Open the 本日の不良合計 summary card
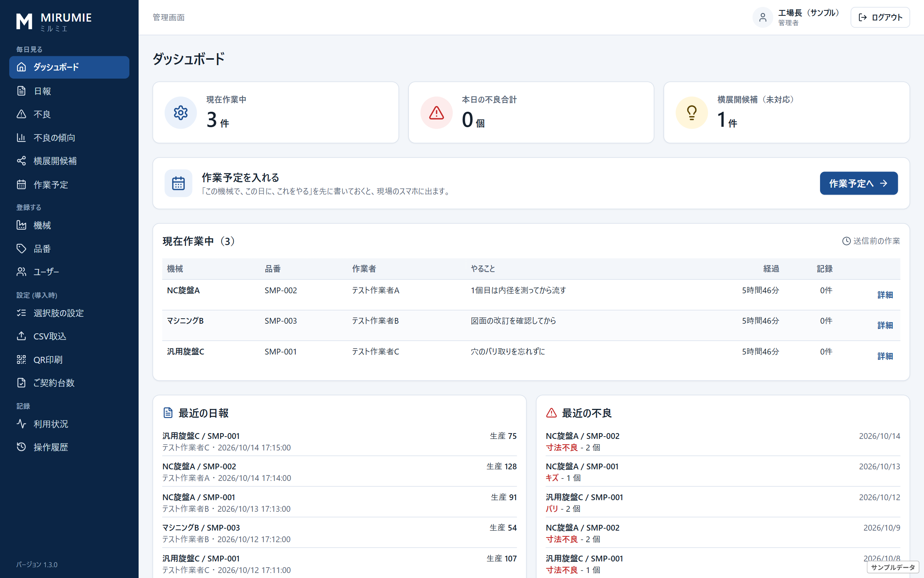924x578 pixels. click(x=531, y=113)
